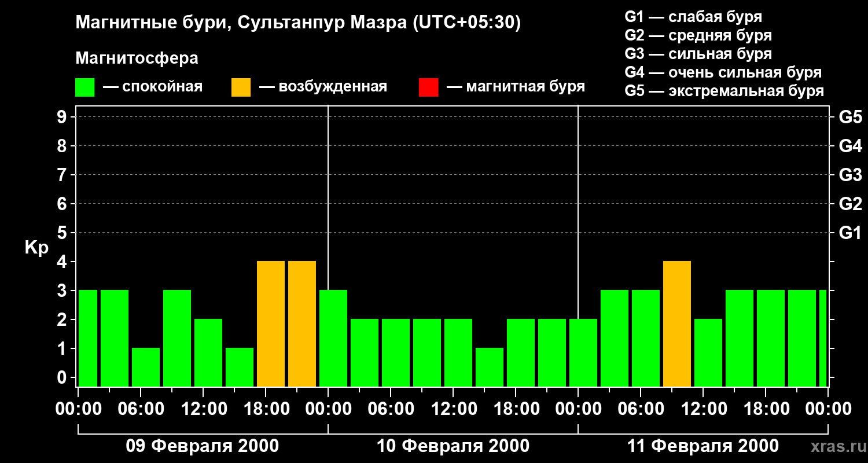Select "G5 — экстремальная буря" legend line
Image resolution: width=868 pixels, height=463 pixels.
click(x=724, y=91)
